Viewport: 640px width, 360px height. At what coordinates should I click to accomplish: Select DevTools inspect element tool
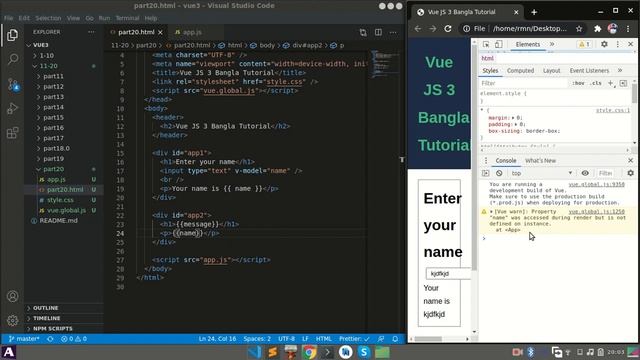(486, 44)
